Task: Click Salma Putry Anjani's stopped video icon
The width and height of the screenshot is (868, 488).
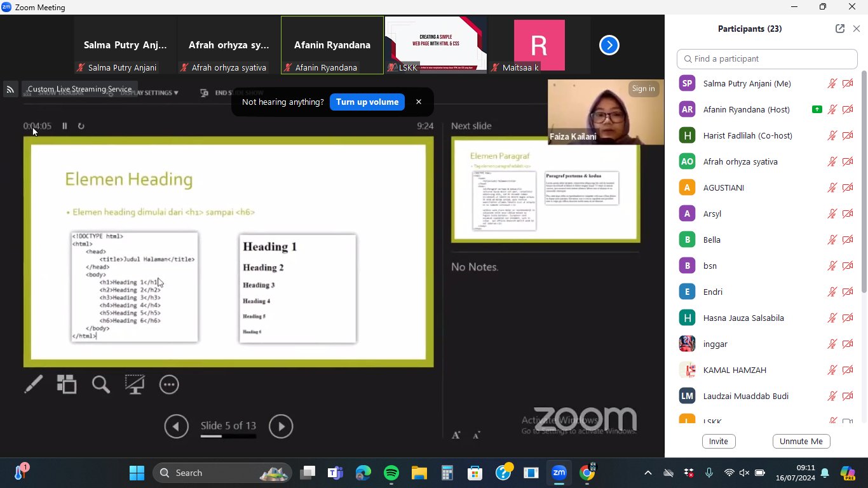Action: pyautogui.click(x=848, y=83)
